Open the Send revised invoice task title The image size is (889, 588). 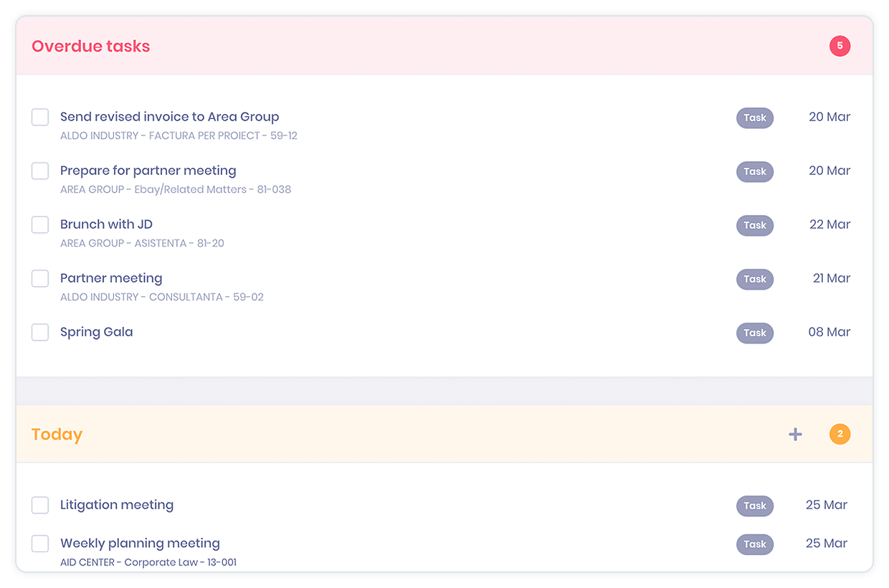coord(170,117)
